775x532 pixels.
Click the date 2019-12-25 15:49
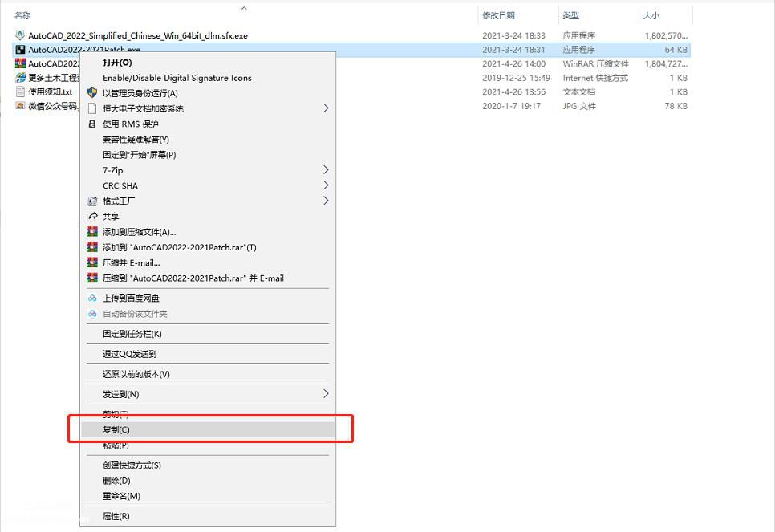point(516,78)
